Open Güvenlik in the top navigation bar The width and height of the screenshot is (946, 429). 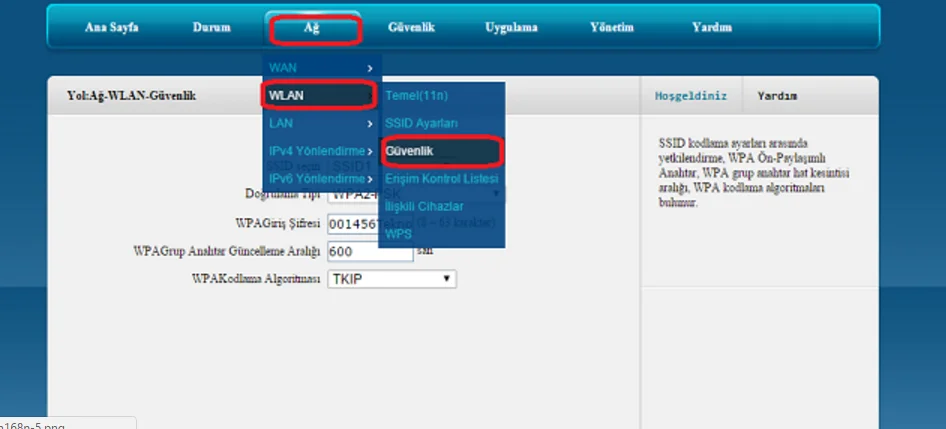[411, 27]
